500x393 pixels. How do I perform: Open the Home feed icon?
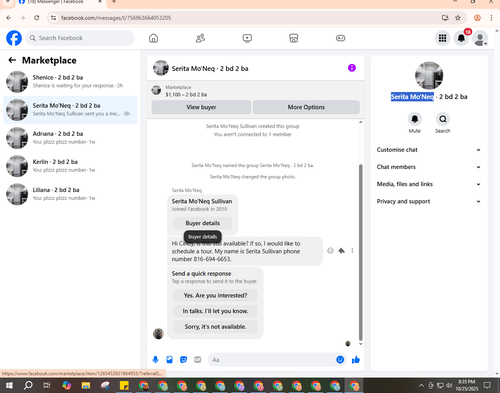pos(153,38)
